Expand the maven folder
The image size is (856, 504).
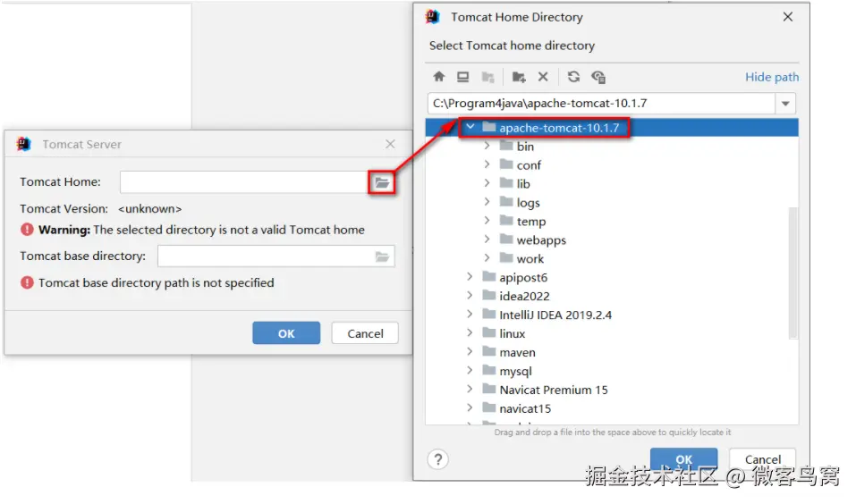(470, 352)
